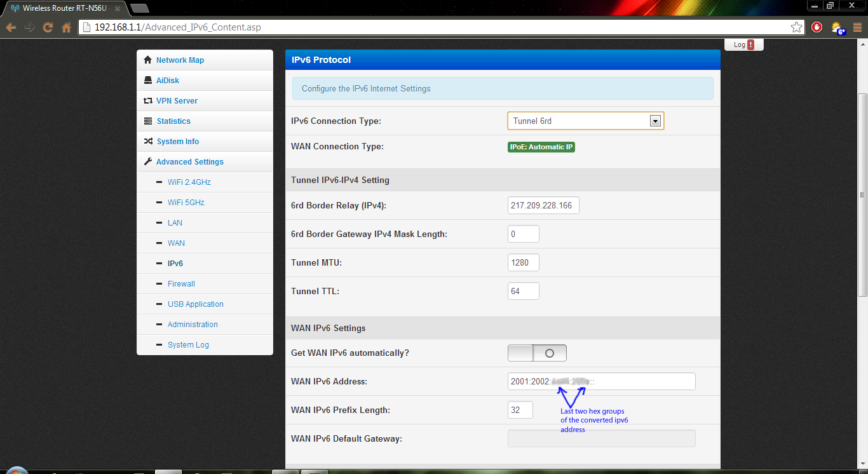Reload the page using refresh icon

(x=48, y=27)
